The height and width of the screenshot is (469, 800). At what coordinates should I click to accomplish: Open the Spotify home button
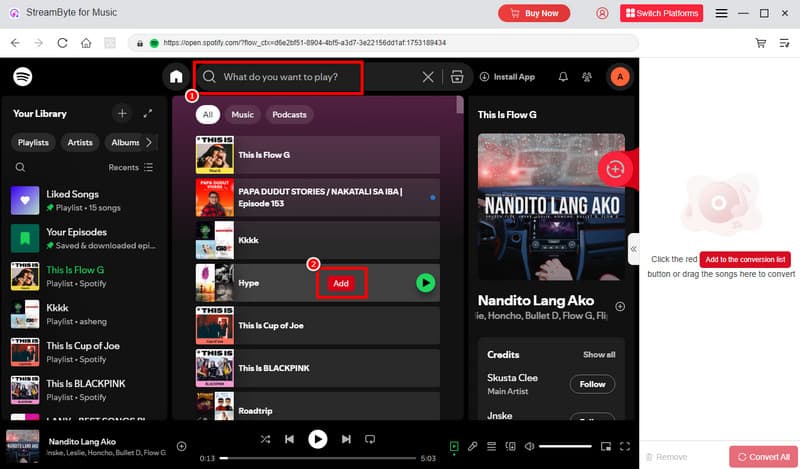coord(176,77)
